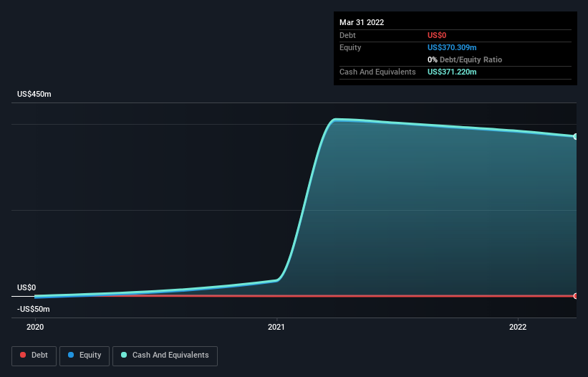Image resolution: width=588 pixels, height=377 pixels.
Task: Click the US$371.220m cash value
Action: coord(452,72)
